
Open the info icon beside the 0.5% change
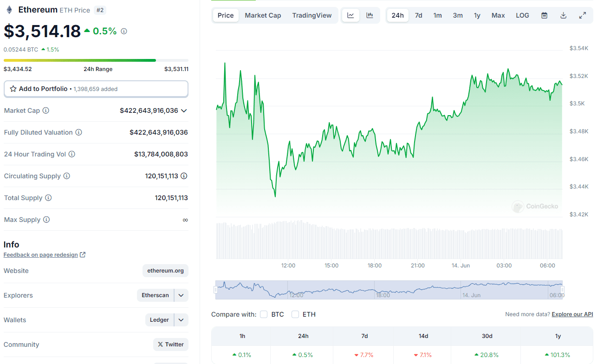point(124,31)
